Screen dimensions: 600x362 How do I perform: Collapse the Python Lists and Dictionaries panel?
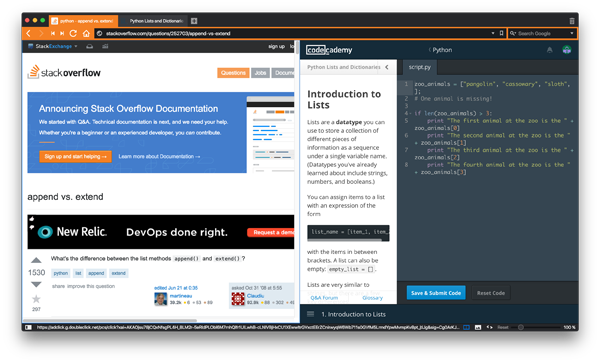click(387, 67)
